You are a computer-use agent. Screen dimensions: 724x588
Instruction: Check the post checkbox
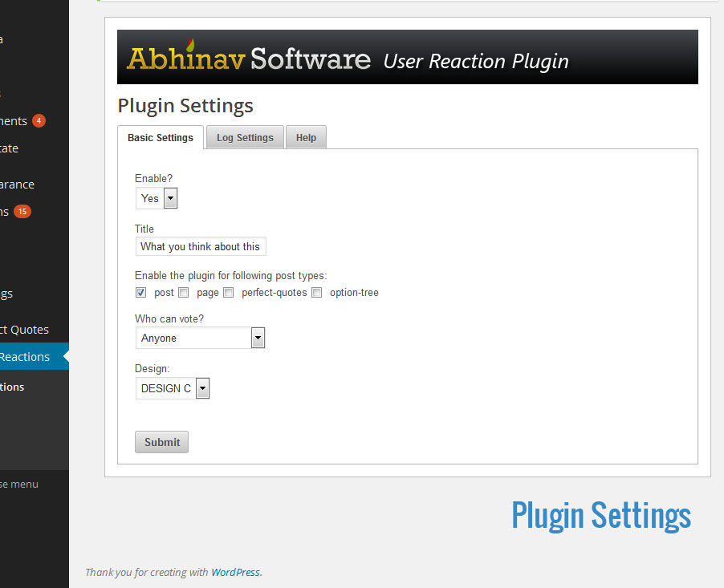(x=141, y=293)
